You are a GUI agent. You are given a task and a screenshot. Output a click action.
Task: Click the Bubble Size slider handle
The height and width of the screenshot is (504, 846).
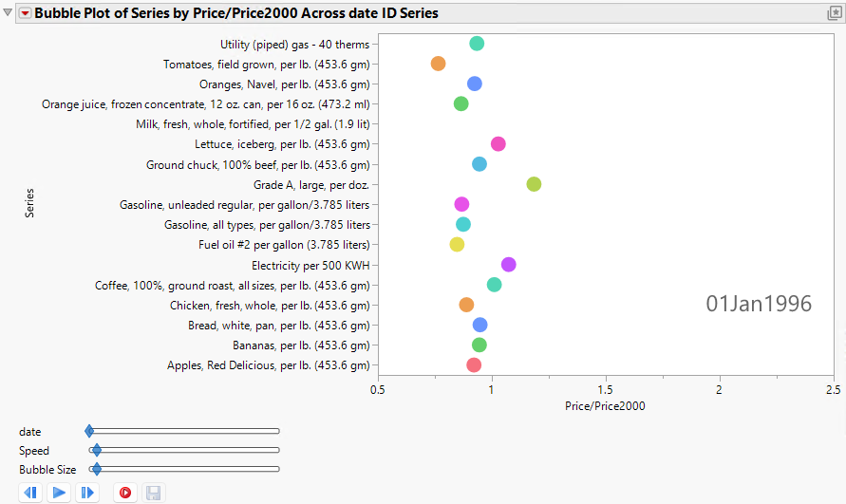[96, 469]
